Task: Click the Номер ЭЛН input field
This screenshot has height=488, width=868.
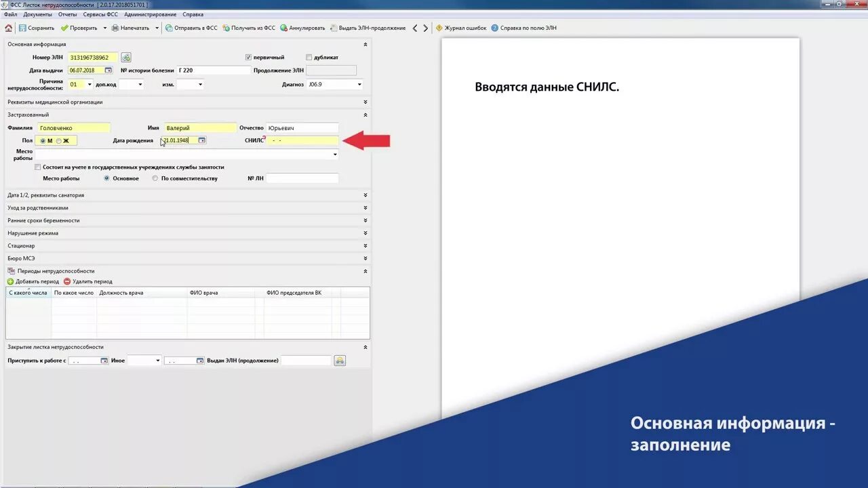Action: pyautogui.click(x=93, y=58)
